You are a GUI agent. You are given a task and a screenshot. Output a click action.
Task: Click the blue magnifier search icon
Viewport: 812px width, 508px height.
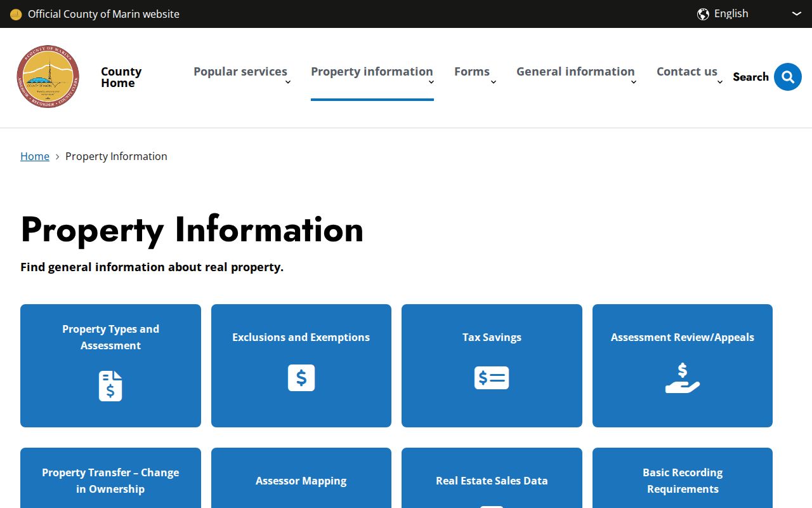coord(788,77)
